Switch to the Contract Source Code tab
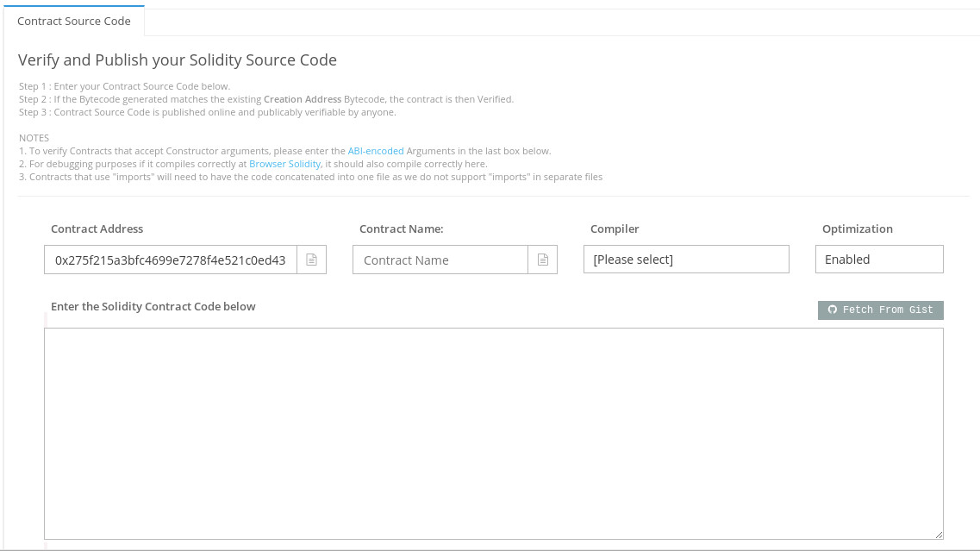Screen dimensions: 980x551 (x=74, y=22)
